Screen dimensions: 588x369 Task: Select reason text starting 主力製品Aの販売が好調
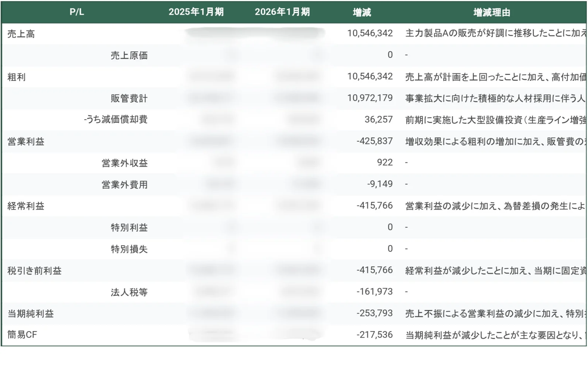[496, 33]
